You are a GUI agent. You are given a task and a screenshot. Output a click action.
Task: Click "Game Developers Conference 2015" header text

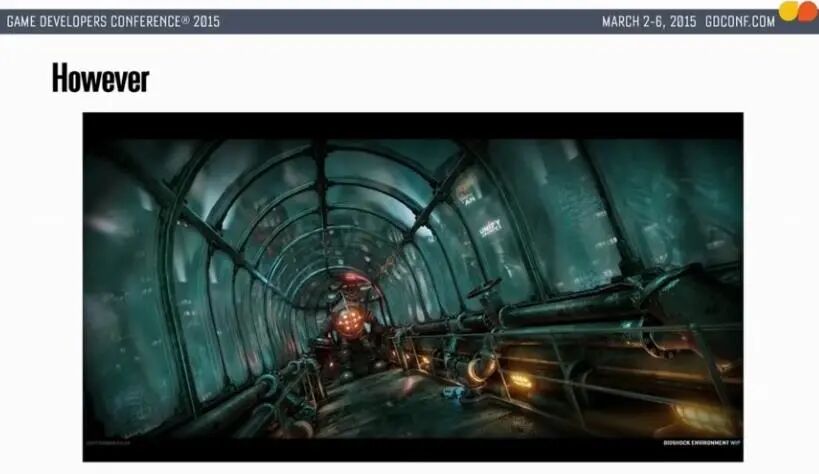coord(113,22)
